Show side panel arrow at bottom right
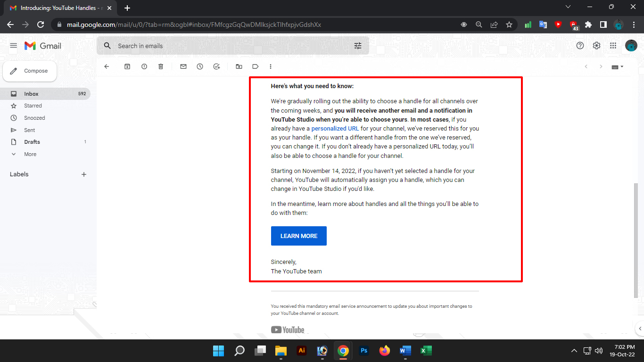Viewport: 644px width, 362px height. coord(639,329)
